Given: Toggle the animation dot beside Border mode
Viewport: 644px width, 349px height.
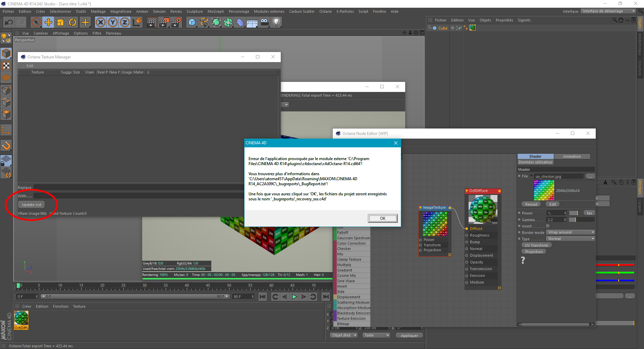Looking at the screenshot, I should (x=519, y=233).
